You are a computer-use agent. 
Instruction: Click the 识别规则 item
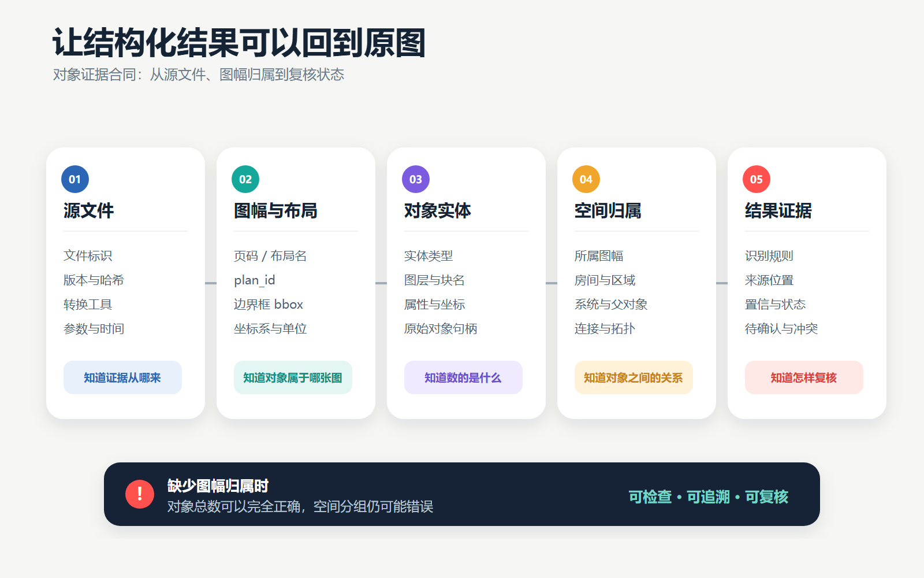(769, 255)
